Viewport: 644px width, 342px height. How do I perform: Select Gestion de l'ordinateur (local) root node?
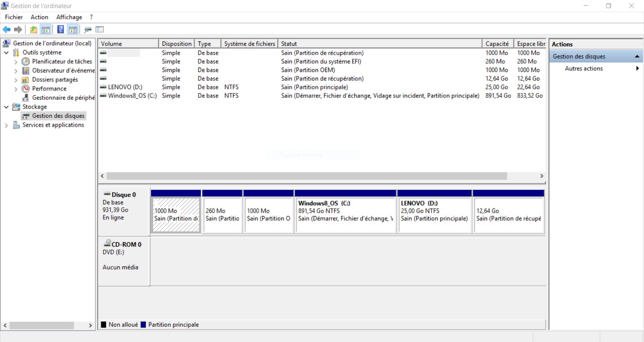pos(52,43)
